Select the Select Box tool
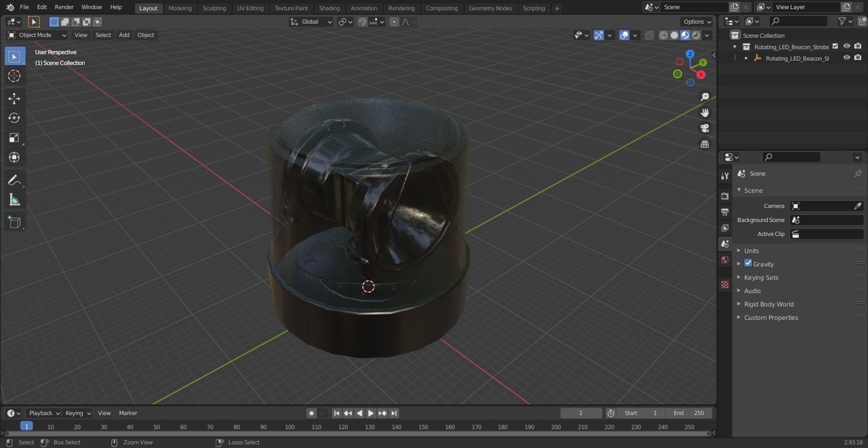The width and height of the screenshot is (868, 448). coord(14,57)
